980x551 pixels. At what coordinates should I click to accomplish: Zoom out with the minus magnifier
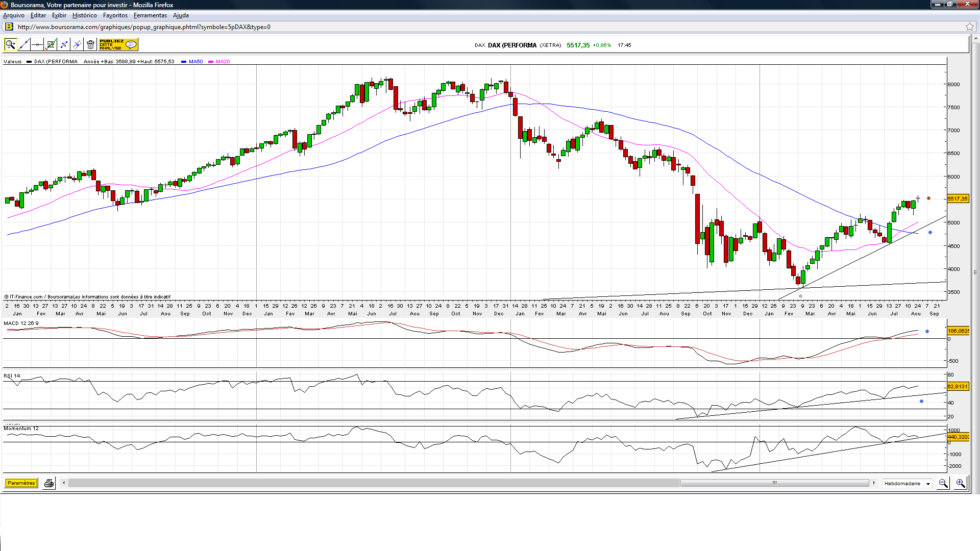943,483
